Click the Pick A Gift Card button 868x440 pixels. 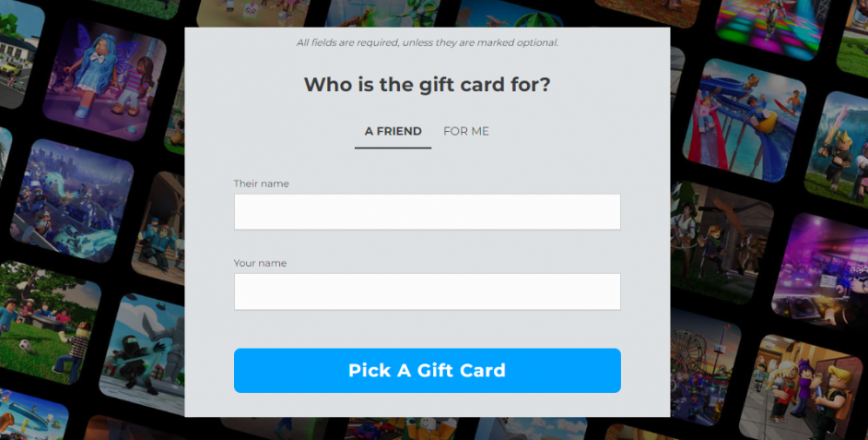[x=428, y=370]
